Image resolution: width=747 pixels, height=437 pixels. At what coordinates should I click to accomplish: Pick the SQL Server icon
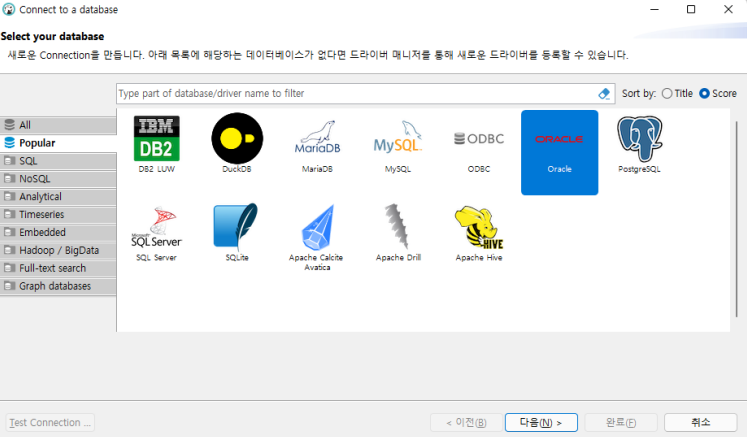156,227
